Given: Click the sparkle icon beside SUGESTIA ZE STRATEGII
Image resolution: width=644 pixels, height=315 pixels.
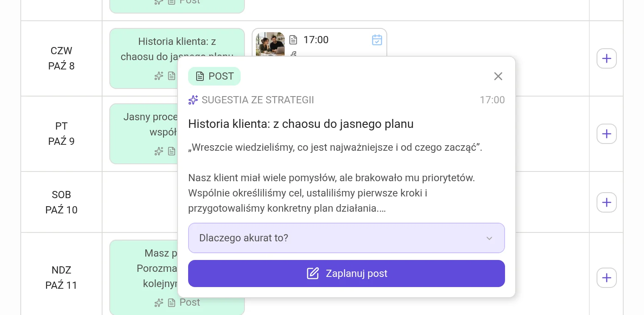Looking at the screenshot, I should click(193, 100).
